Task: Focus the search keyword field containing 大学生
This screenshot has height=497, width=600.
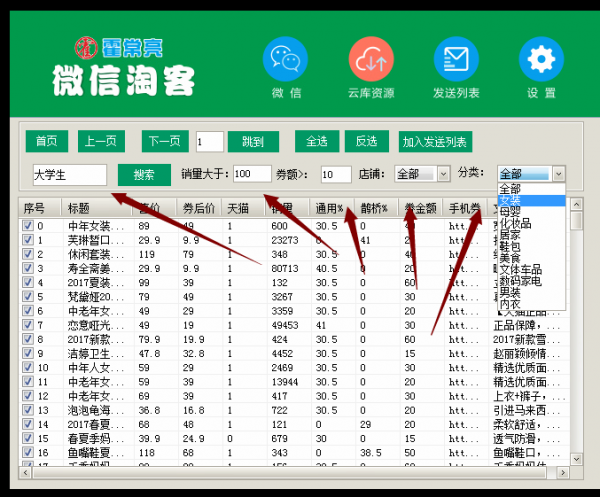Action: click(70, 175)
